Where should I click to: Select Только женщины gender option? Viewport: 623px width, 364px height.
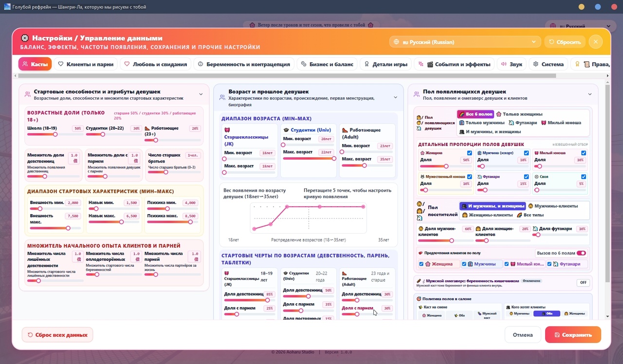(x=519, y=114)
